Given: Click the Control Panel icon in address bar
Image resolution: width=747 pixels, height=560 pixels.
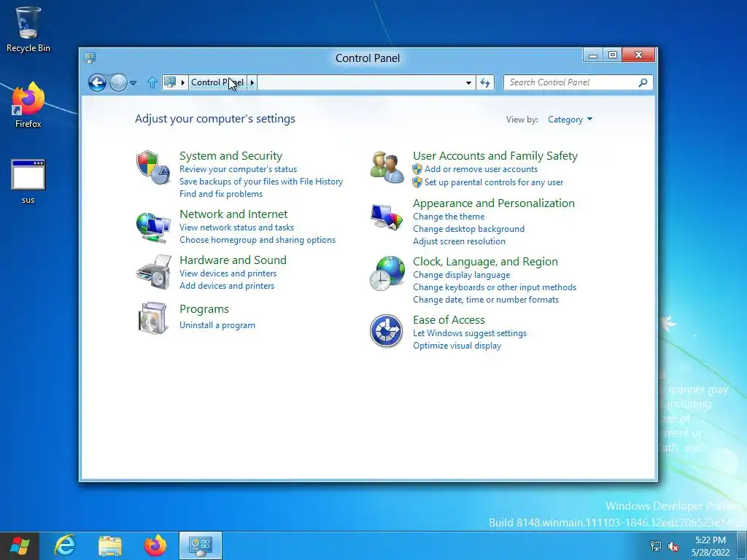Looking at the screenshot, I should (x=170, y=82).
